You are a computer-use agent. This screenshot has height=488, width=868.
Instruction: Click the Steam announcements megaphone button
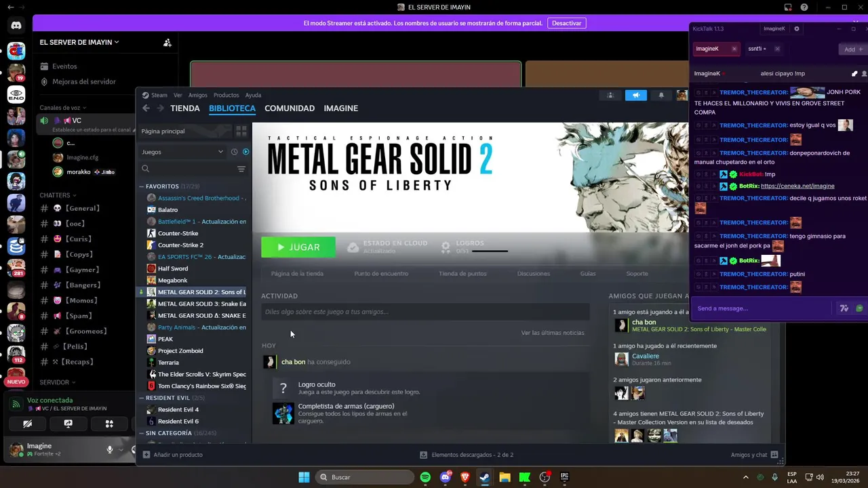[636, 96]
